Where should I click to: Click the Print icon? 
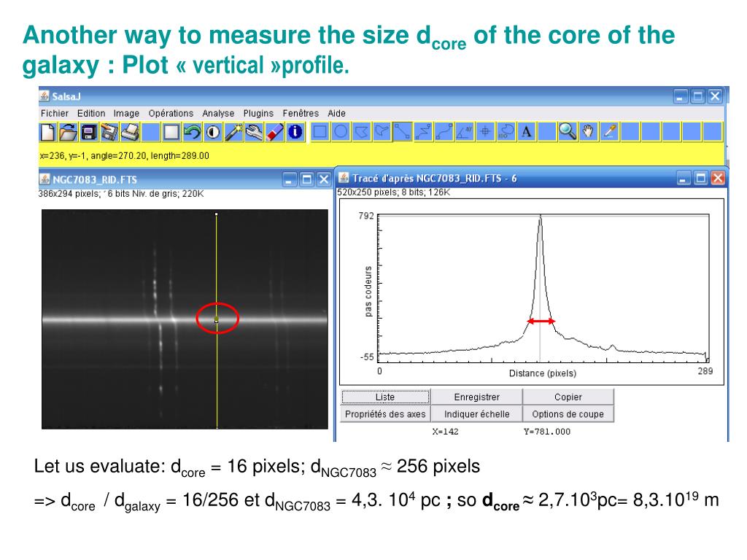[130, 132]
